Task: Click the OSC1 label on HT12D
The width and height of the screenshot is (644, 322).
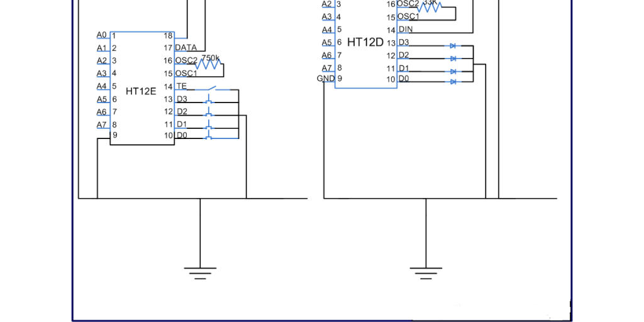Action: coord(408,16)
